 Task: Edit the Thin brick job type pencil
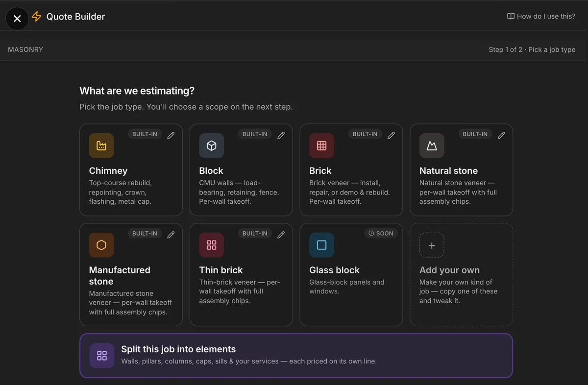(x=281, y=235)
